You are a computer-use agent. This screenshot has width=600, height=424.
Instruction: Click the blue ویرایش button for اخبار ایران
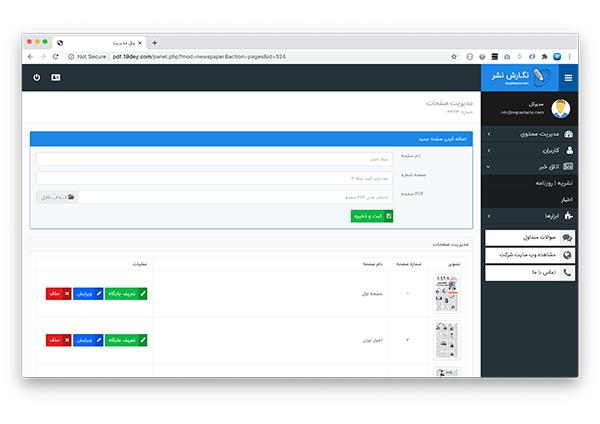[x=87, y=340]
